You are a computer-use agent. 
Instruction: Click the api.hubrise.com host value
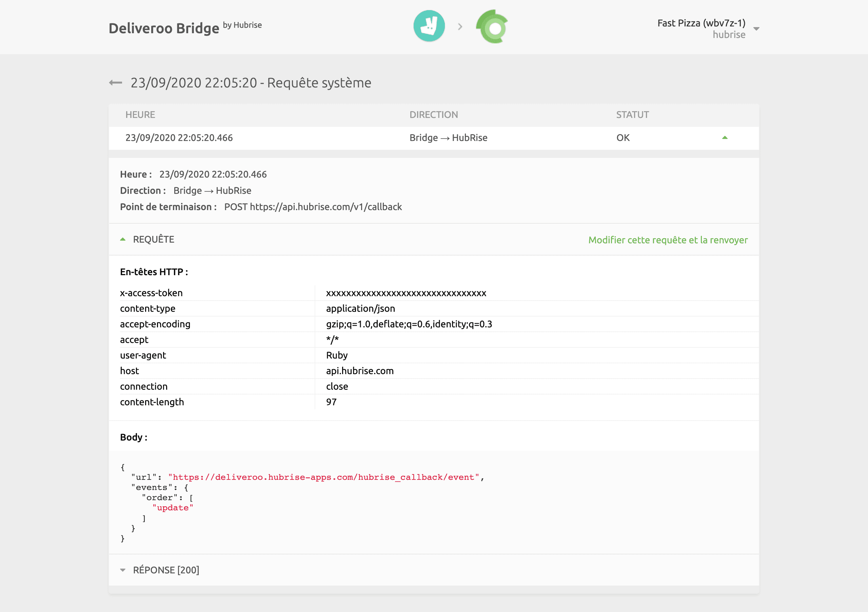click(360, 371)
